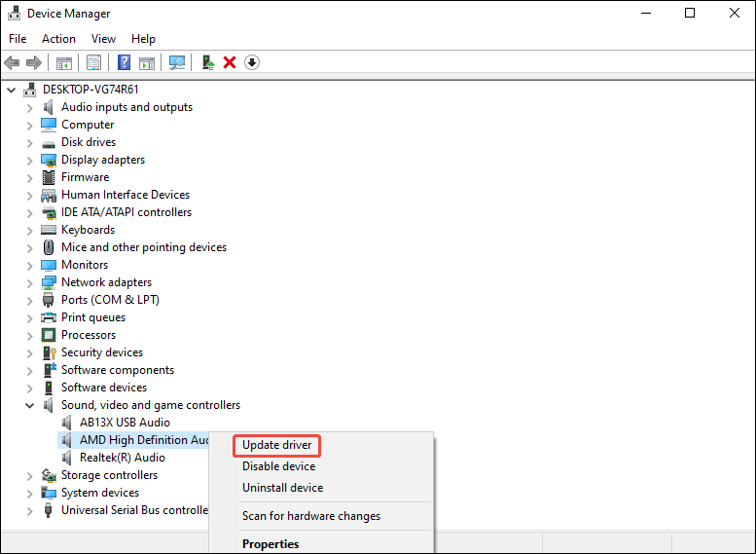Click the Device Manager title bar icon

coord(14,13)
